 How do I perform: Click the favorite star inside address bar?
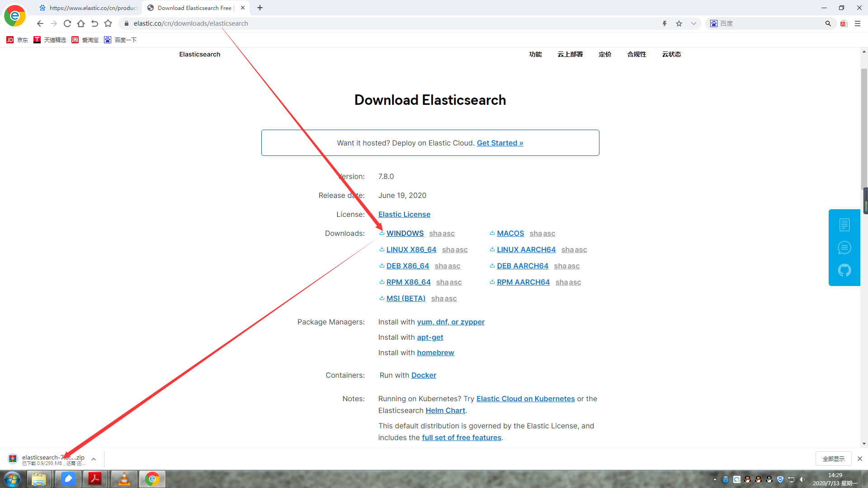pos(679,23)
